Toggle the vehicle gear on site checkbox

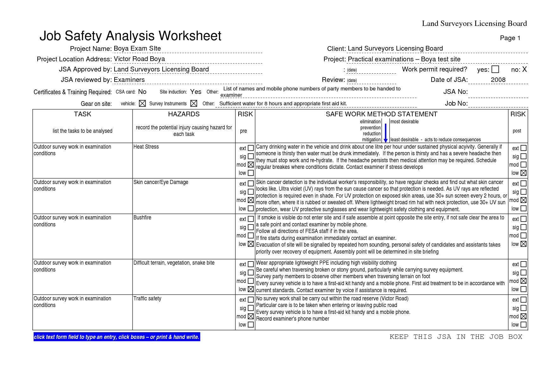coord(142,103)
